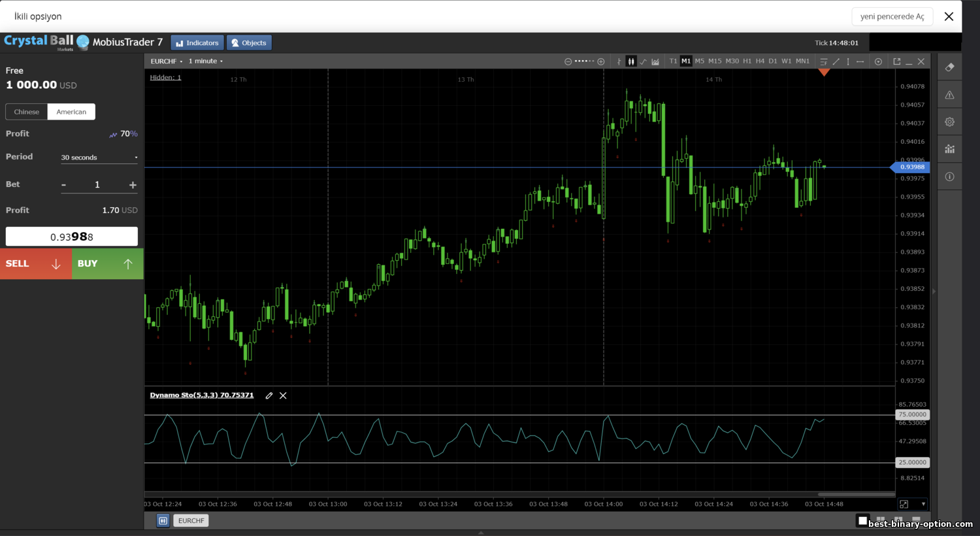
Task: Open the Indicators menu
Action: pyautogui.click(x=197, y=43)
